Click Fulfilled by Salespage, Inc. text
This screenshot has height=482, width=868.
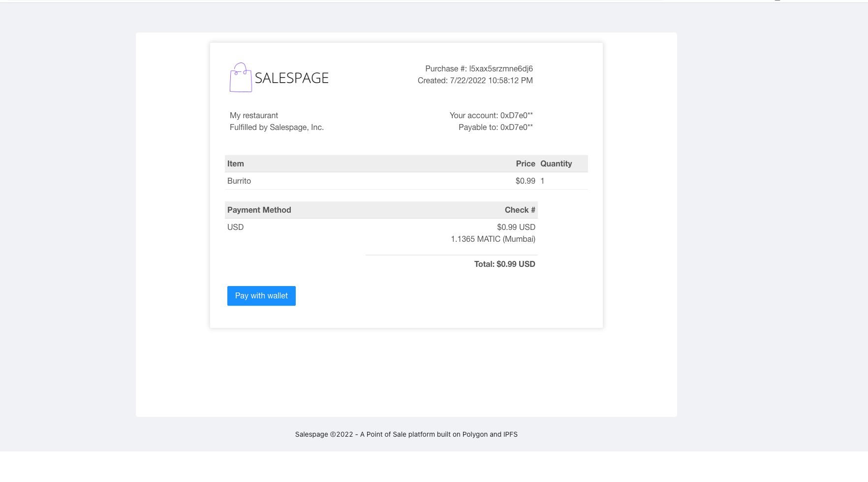(x=277, y=128)
